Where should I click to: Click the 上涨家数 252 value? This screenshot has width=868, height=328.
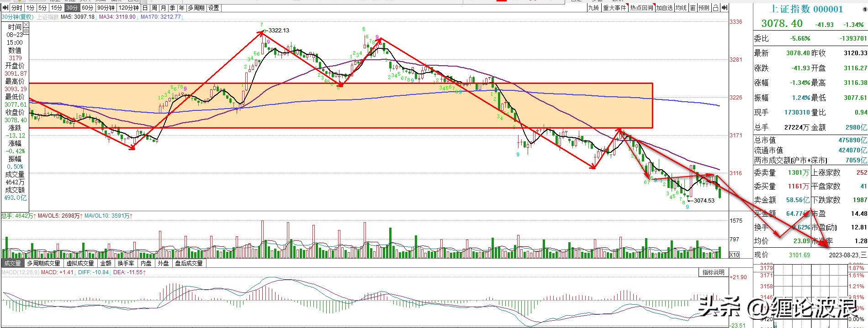[862, 172]
